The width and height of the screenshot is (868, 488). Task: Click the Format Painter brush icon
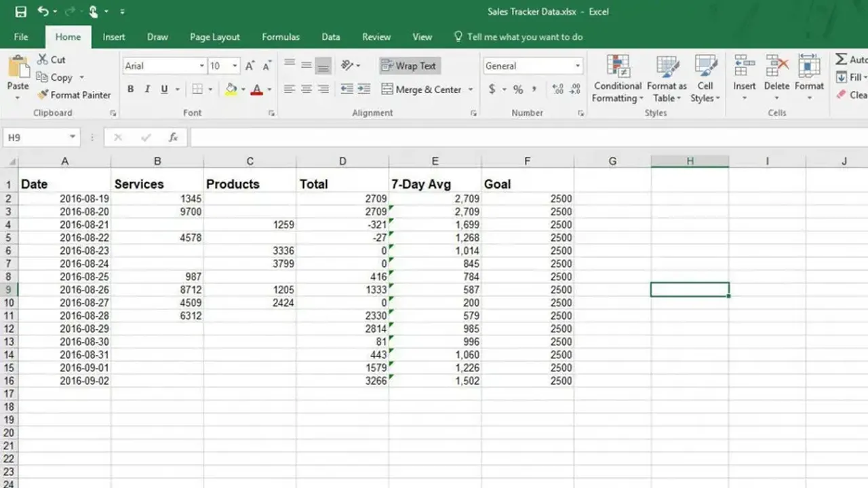click(43, 95)
